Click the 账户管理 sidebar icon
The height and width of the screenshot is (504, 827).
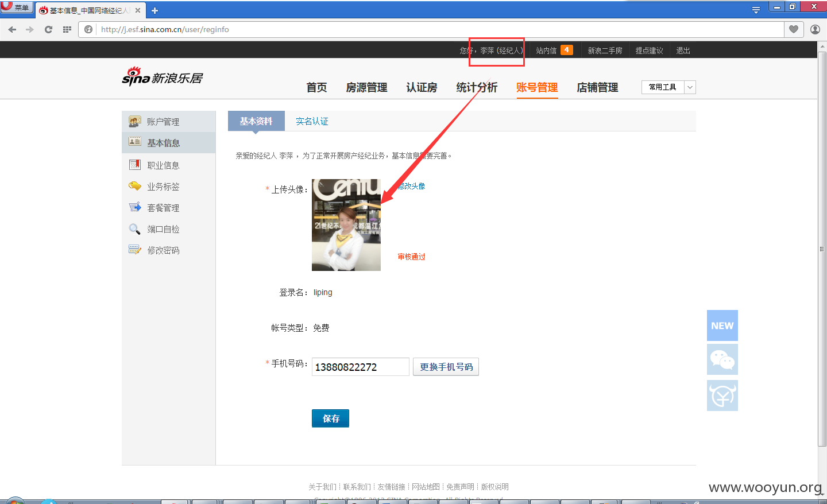135,121
